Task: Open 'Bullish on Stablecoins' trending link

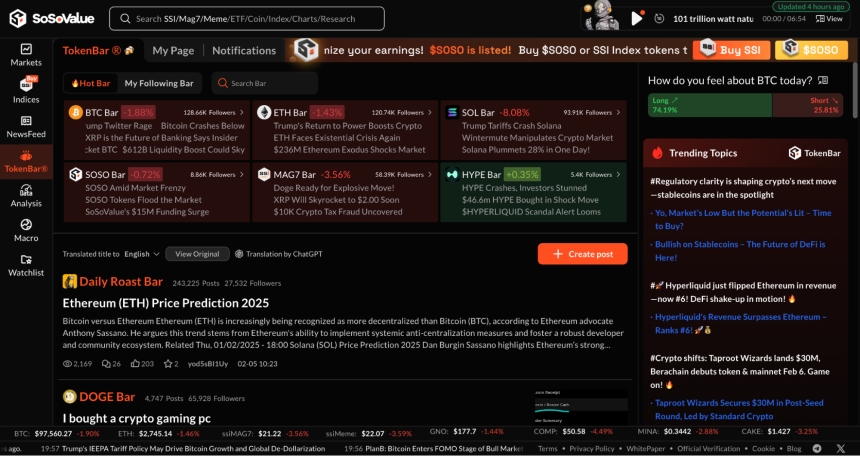Action: (739, 251)
